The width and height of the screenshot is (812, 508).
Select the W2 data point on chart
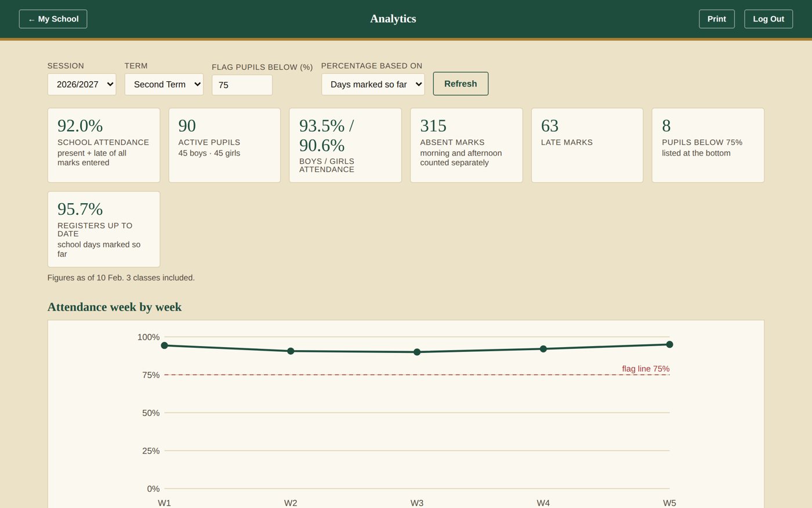click(291, 351)
